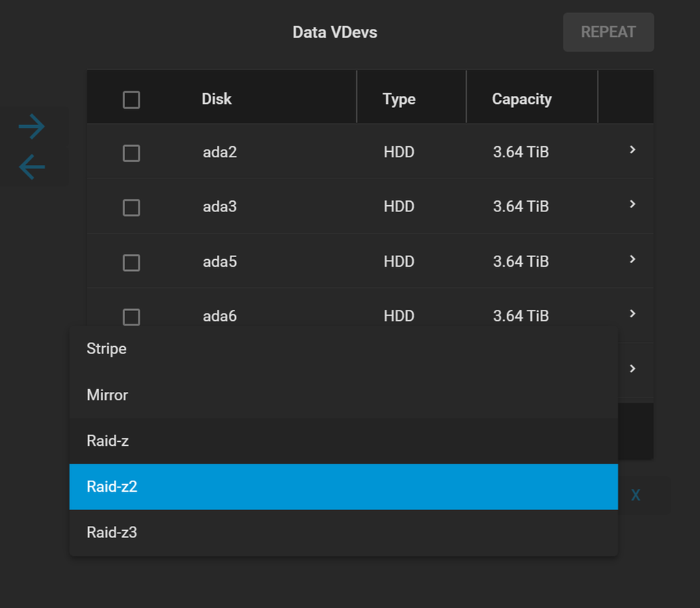Expand details for ada2 row
The height and width of the screenshot is (608, 700).
[632, 150]
